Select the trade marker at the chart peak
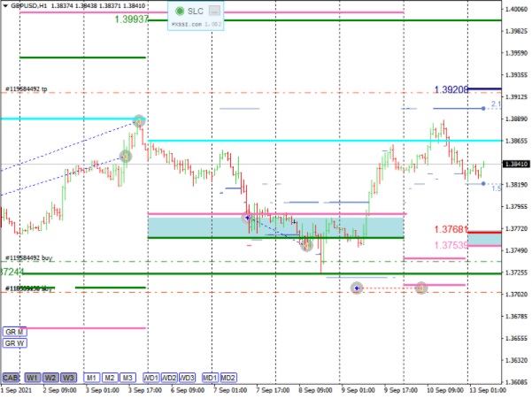The width and height of the screenshot is (532, 399). tap(139, 120)
